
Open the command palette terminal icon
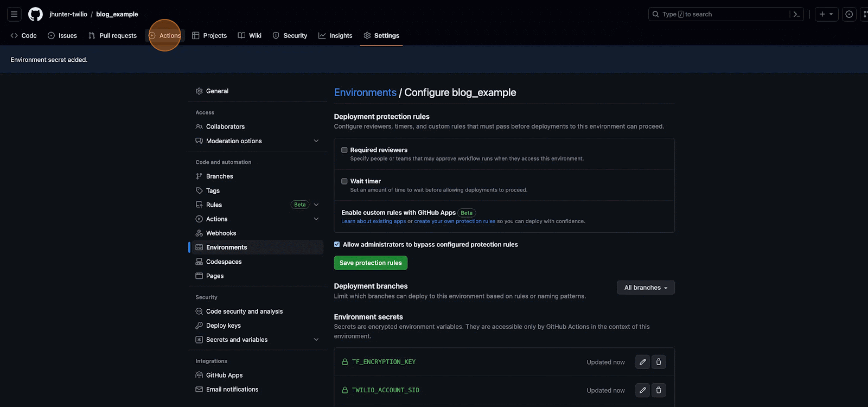point(796,14)
